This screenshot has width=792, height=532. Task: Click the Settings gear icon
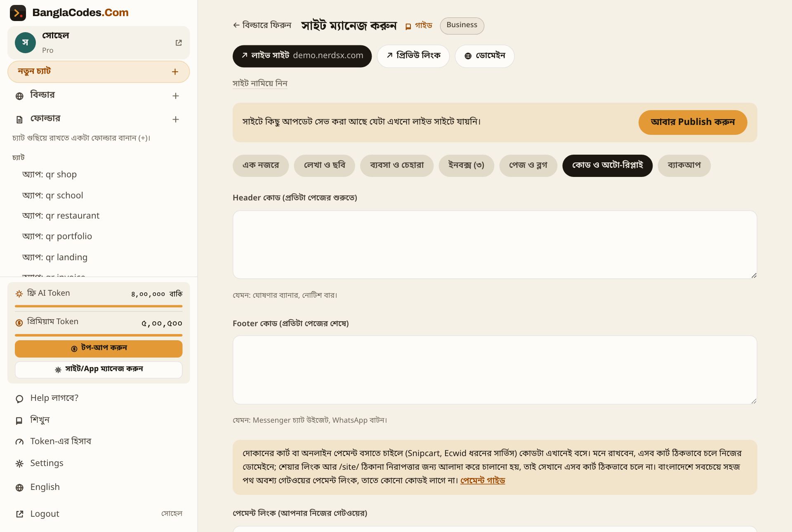(19, 464)
